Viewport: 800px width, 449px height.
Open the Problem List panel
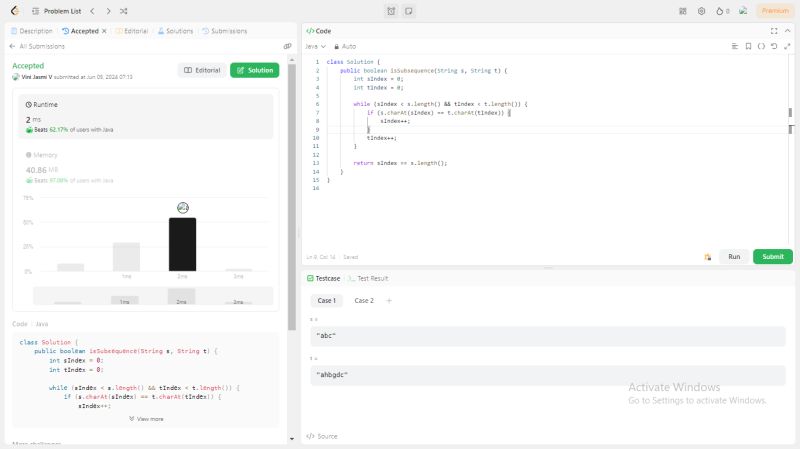coord(56,11)
